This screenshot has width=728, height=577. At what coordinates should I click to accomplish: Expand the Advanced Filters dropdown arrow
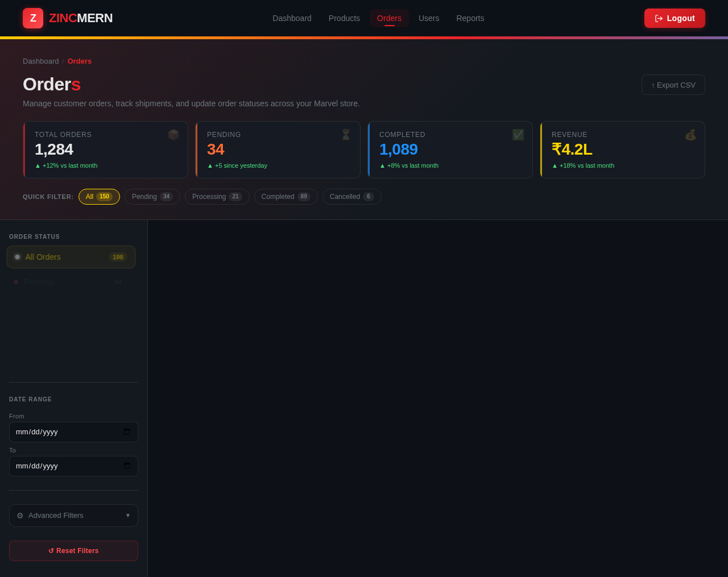pyautogui.click(x=128, y=516)
